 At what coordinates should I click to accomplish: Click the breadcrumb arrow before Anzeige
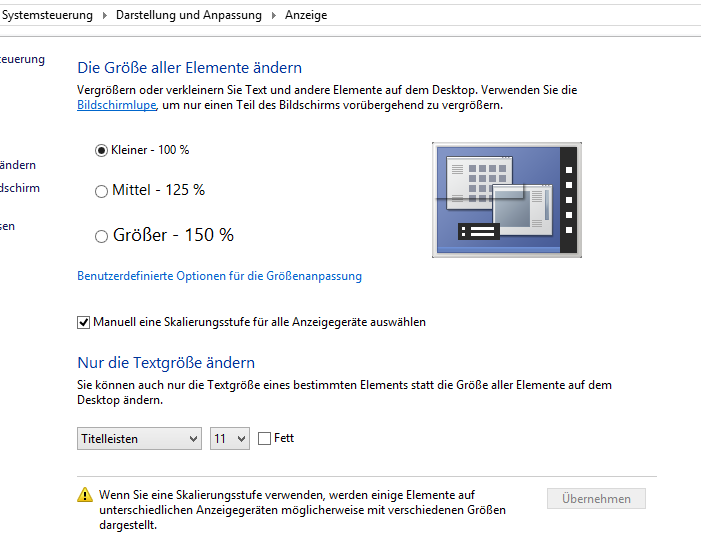[274, 15]
